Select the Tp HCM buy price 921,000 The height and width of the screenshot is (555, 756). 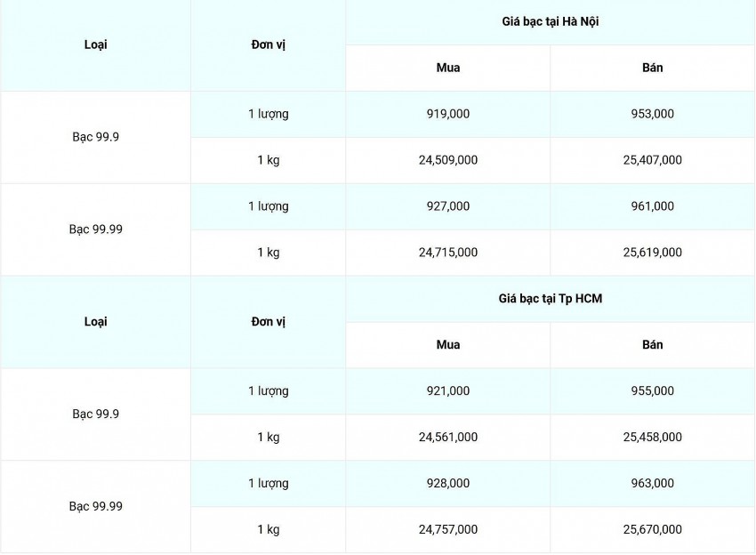point(448,391)
